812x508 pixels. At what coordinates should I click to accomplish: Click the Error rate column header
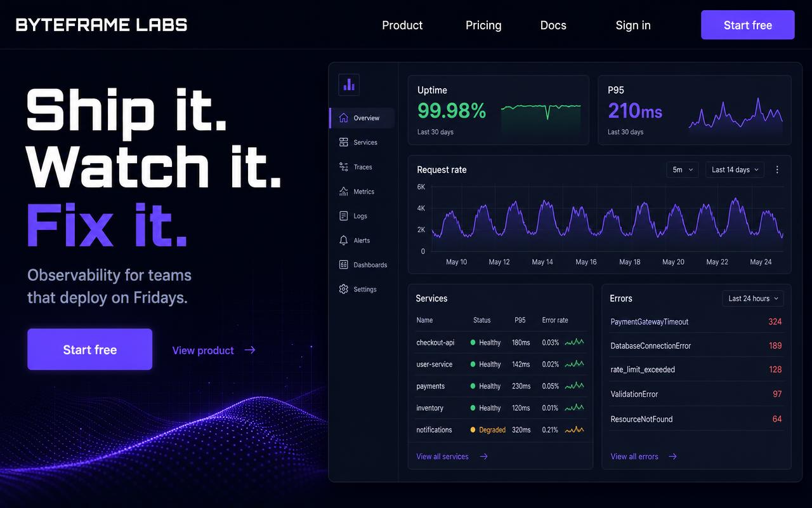click(x=555, y=320)
